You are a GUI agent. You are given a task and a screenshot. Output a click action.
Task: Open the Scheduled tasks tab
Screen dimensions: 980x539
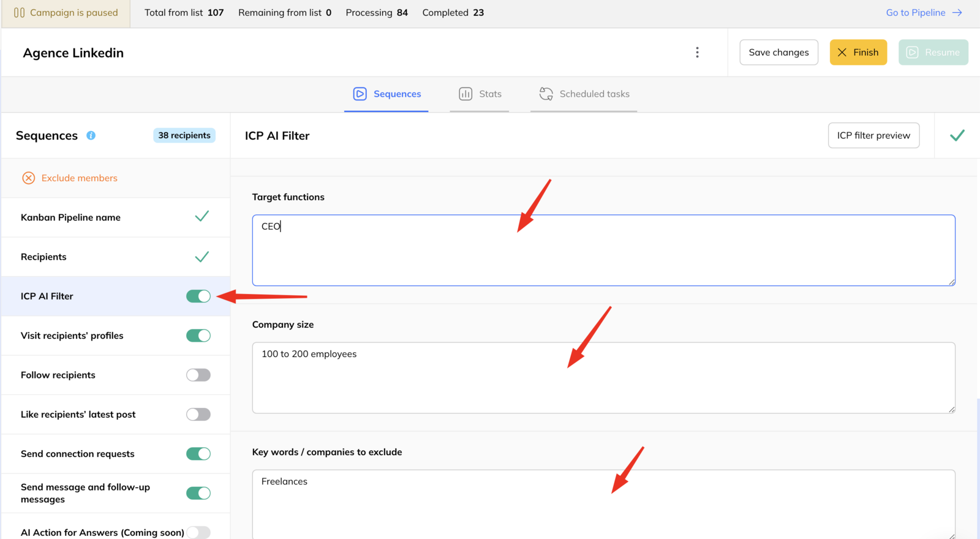(584, 94)
